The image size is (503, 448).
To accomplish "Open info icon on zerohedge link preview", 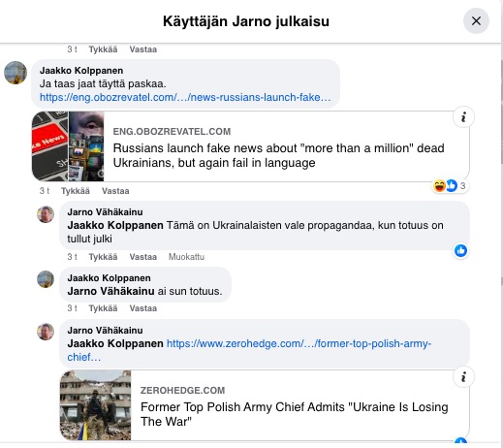I will pos(463,377).
